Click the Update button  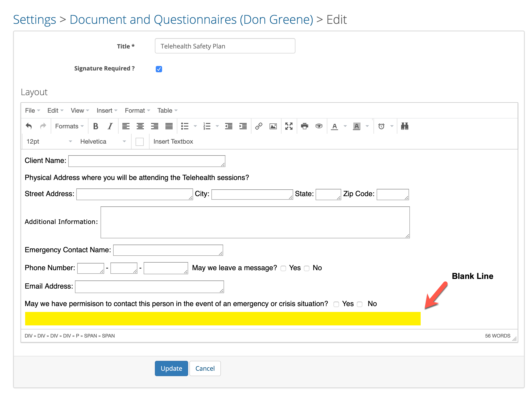point(171,368)
